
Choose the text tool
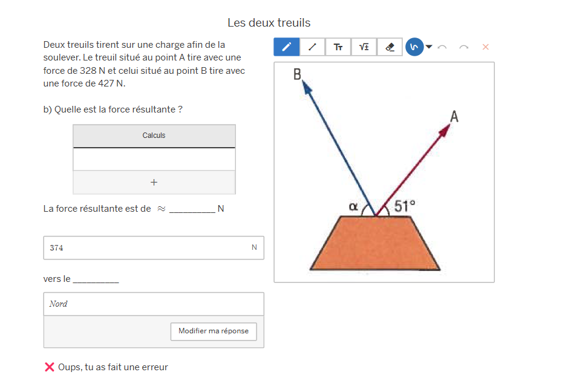(338, 47)
